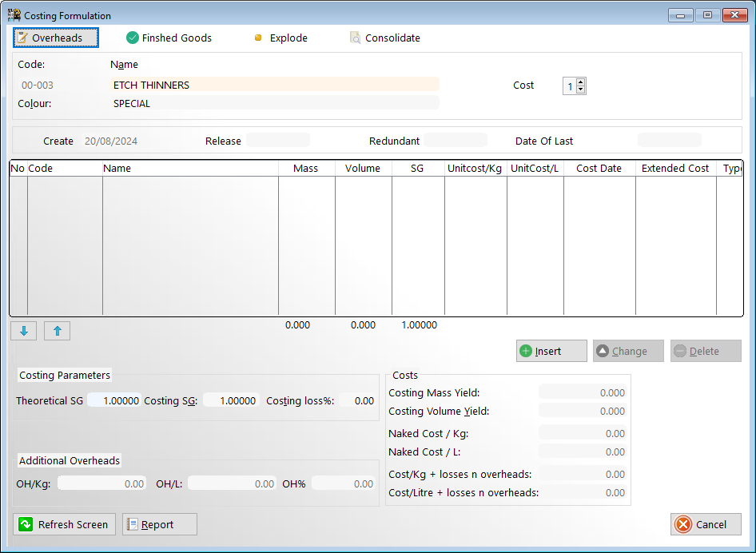Click the OH/Kg overhead field

[x=102, y=483]
